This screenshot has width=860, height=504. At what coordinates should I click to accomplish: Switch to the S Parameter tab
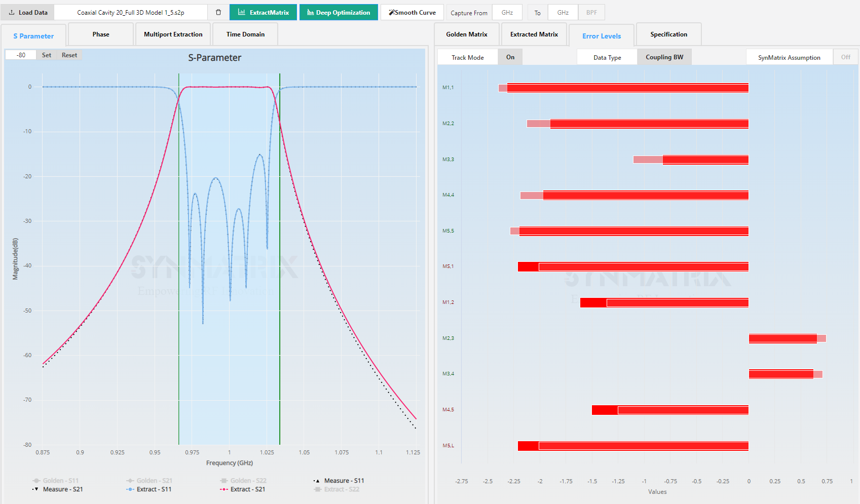coord(33,36)
